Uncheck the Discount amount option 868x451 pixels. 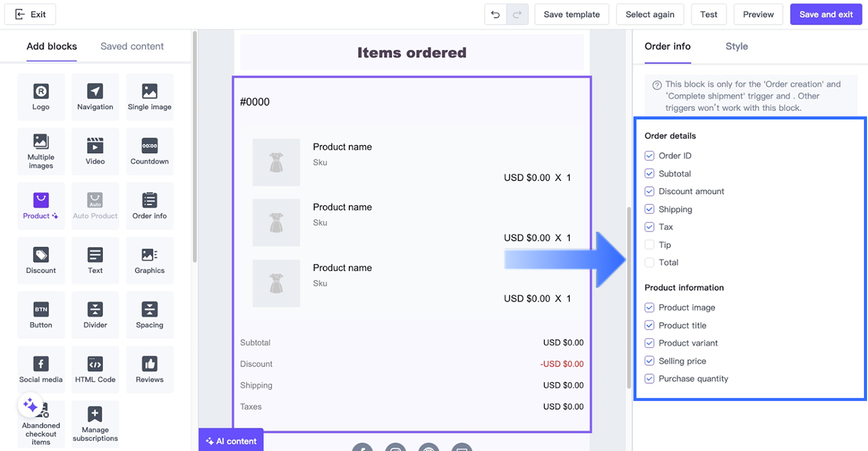[x=649, y=192]
